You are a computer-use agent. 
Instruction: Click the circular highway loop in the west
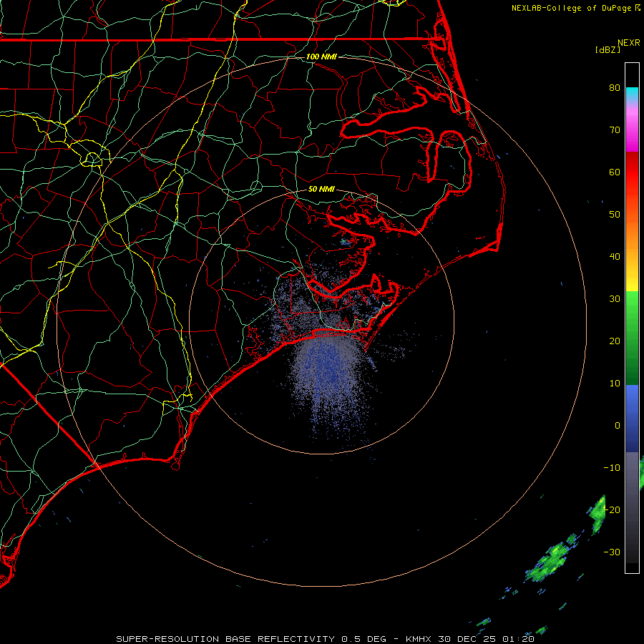click(x=92, y=159)
